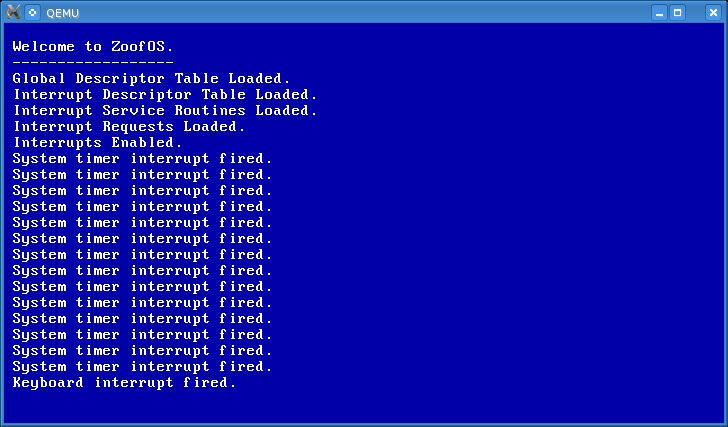Click the dashed separator line under Welcome
The image size is (728, 427).
pyautogui.click(x=93, y=62)
